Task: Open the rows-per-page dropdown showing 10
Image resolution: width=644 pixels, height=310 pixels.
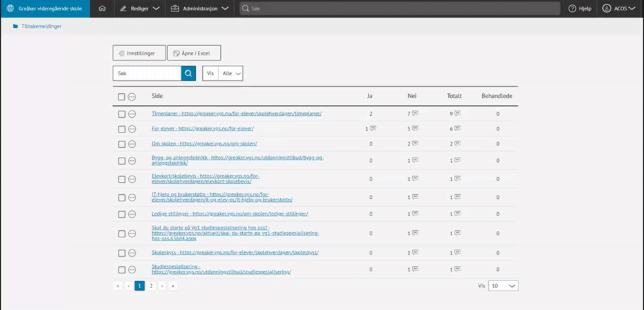Action: pyautogui.click(x=503, y=286)
